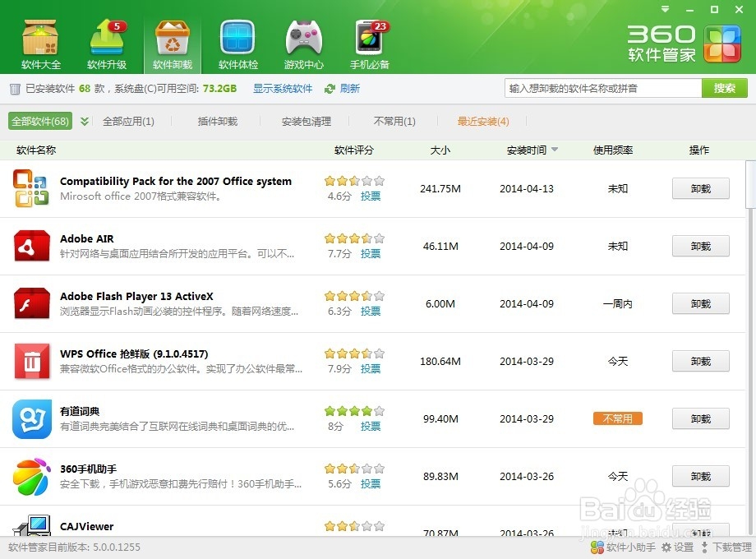Open 下载管理 download manager

[726, 547]
